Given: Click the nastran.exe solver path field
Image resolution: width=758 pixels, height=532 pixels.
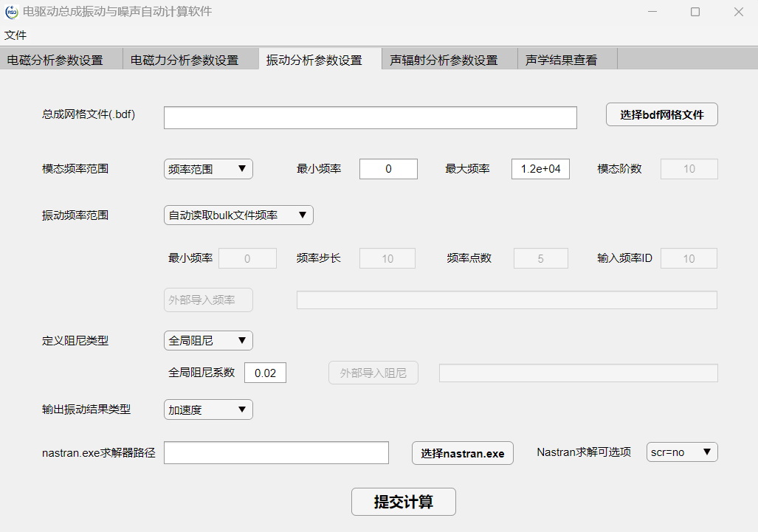Looking at the screenshot, I should point(276,453).
